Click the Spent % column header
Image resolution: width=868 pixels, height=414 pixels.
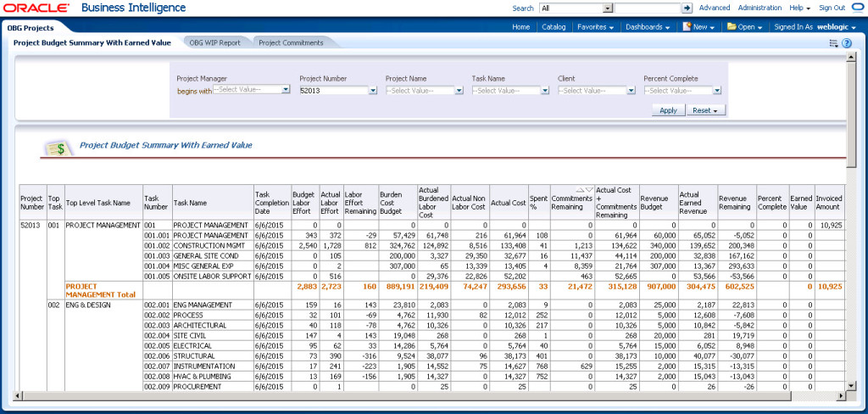(x=539, y=203)
